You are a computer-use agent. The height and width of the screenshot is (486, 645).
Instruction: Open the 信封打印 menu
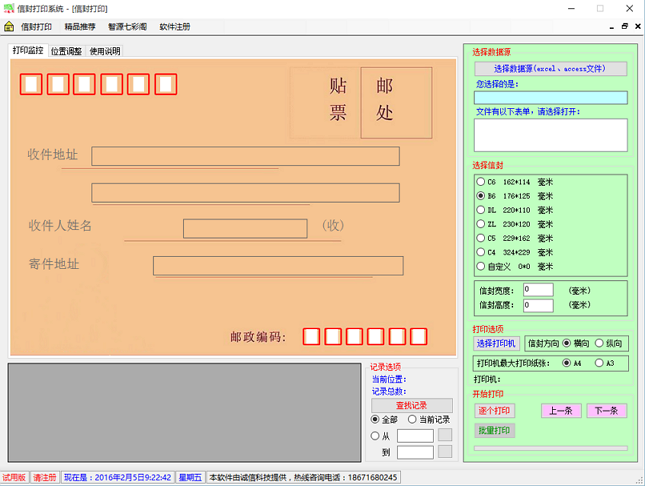(36, 27)
